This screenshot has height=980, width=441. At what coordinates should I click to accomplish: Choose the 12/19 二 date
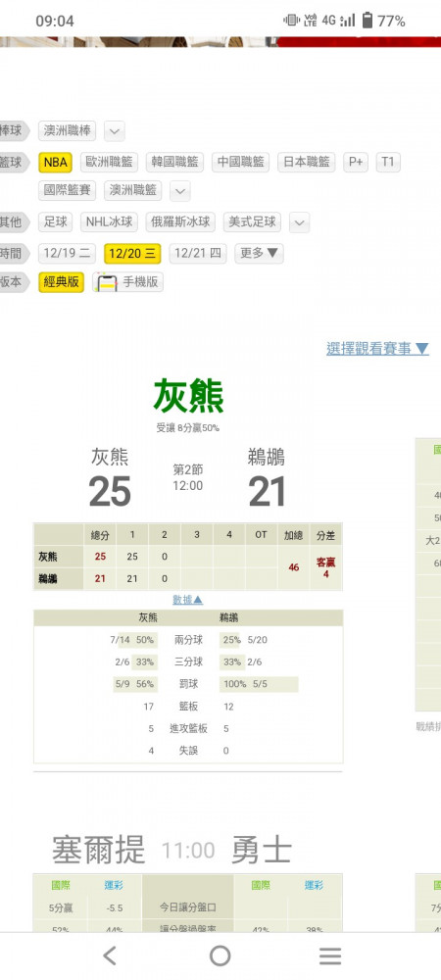pyautogui.click(x=67, y=253)
